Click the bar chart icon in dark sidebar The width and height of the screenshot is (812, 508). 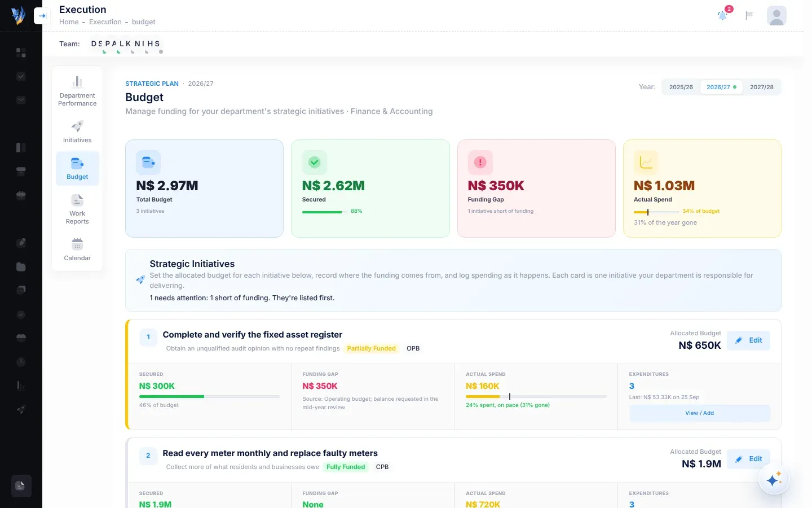[21, 386]
